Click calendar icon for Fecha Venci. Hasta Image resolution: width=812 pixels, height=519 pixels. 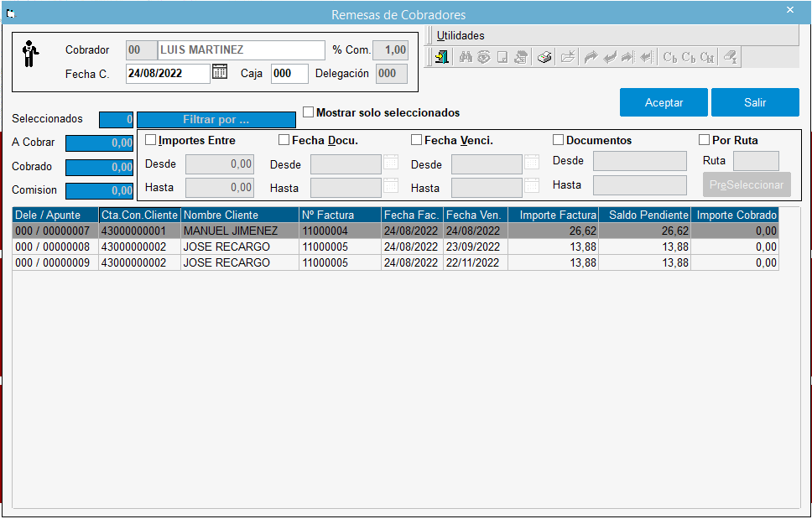point(532,186)
